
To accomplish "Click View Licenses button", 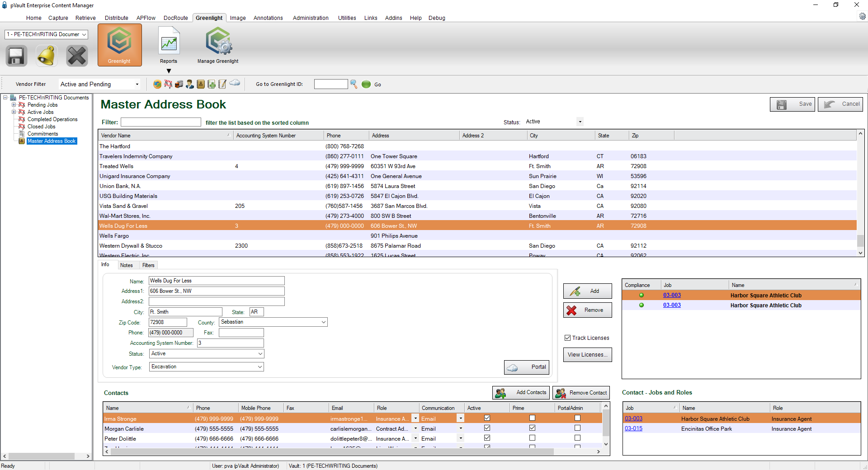I will (588, 355).
